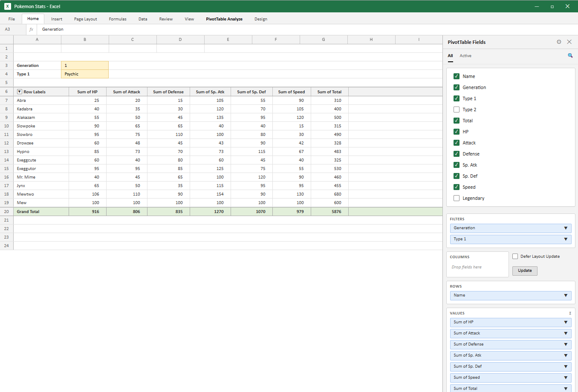Enable Defer Layout Update checkbox
Image resolution: width=578 pixels, height=392 pixels.
tap(515, 257)
